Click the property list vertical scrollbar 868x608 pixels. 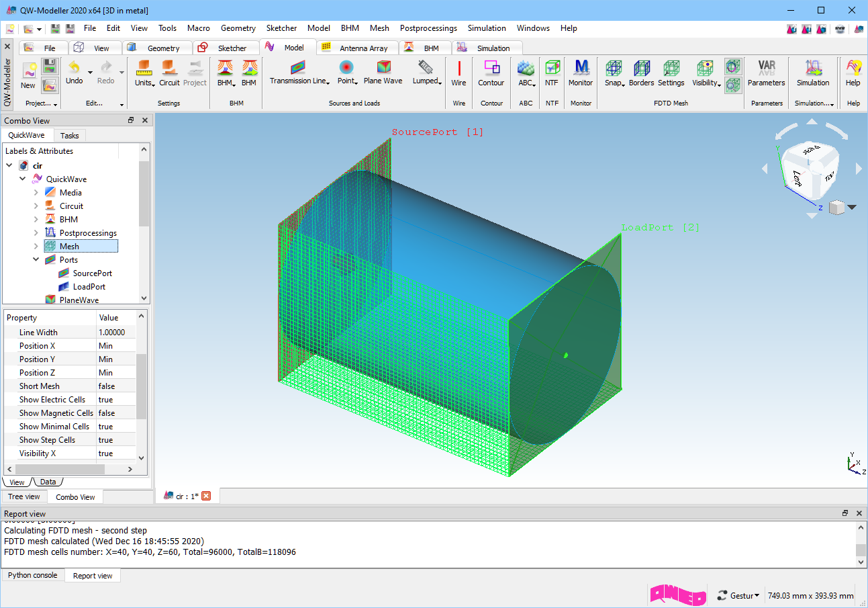pos(142,386)
